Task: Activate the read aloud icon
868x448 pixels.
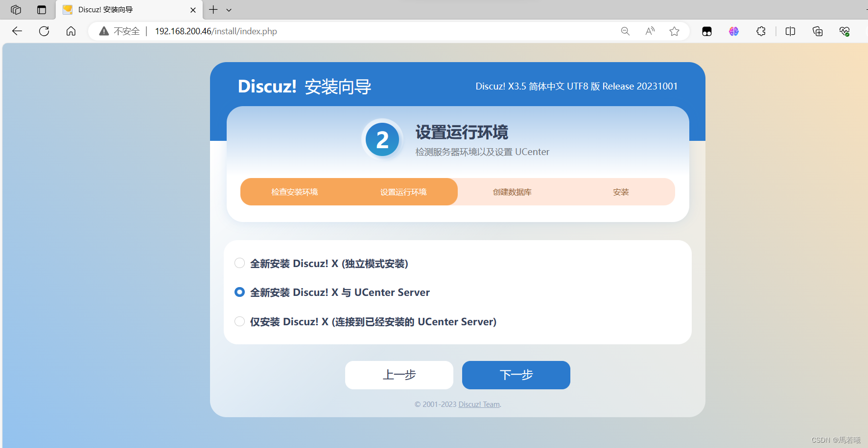Action: click(650, 31)
